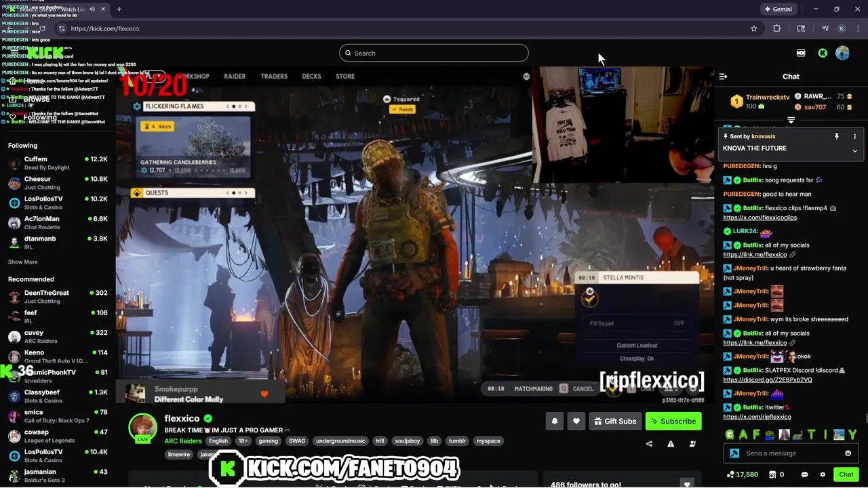Screen dimensions: 868x488
Task: Expand the gift leaderboard handle
Action: (x=791, y=120)
